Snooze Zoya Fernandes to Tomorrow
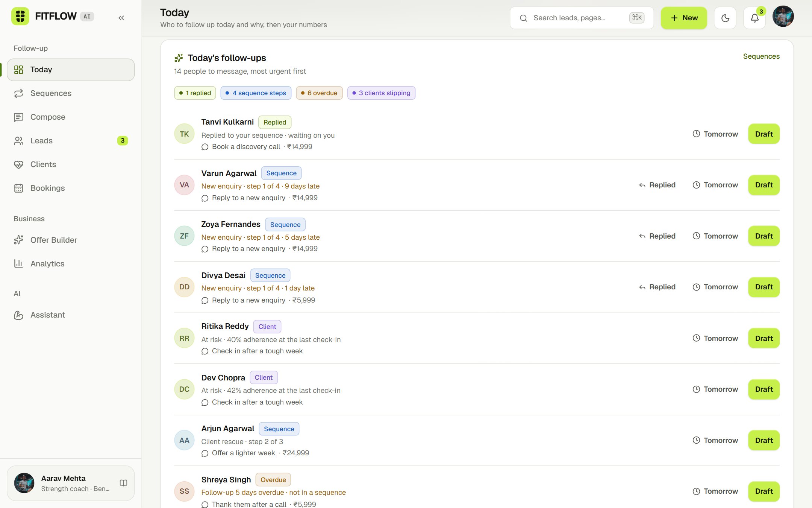 pos(715,236)
